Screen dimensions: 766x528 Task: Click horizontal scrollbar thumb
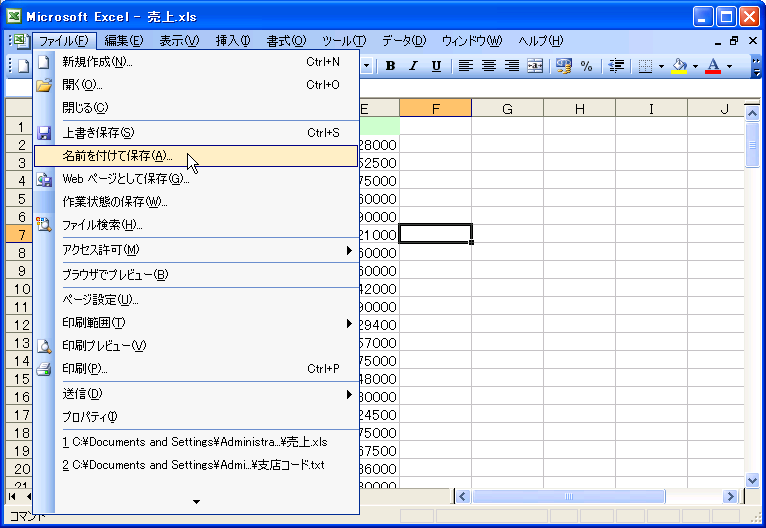(569, 497)
